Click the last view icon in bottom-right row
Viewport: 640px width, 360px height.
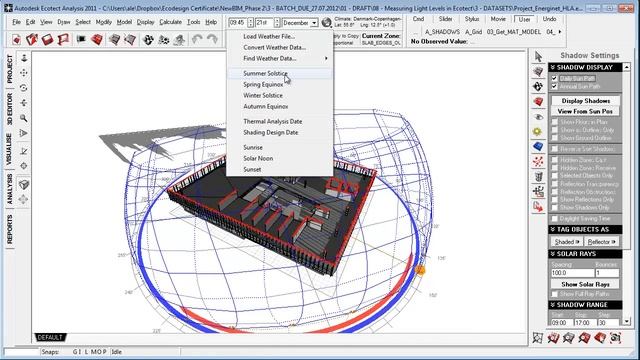(x=616, y=338)
